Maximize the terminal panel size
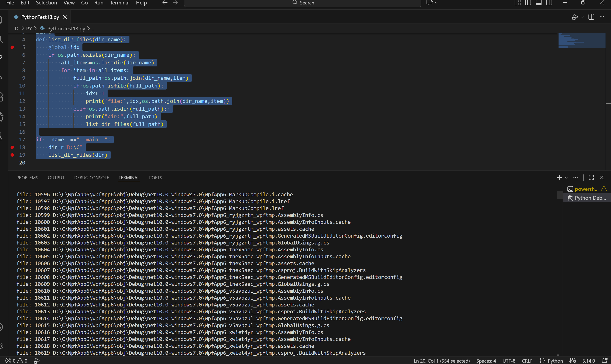The width and height of the screenshot is (611, 364). coord(591,178)
